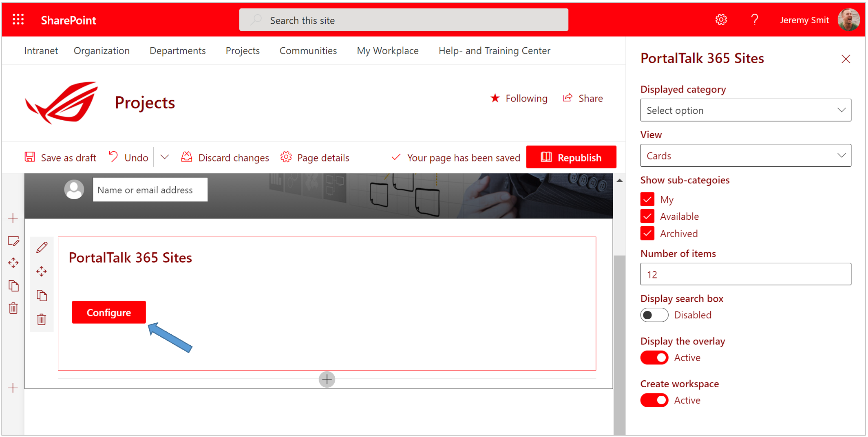Screen dimensions: 868x437
Task: Click the move web part icon
Action: click(42, 271)
